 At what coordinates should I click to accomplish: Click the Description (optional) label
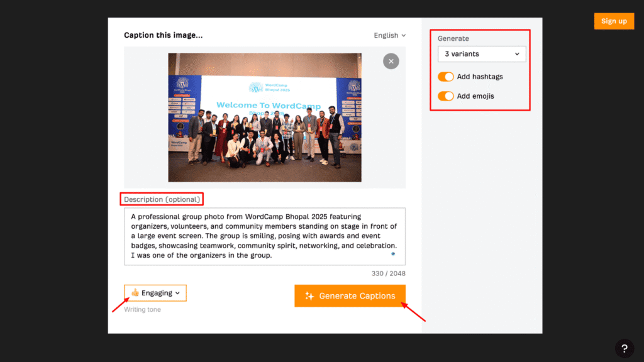(x=162, y=199)
